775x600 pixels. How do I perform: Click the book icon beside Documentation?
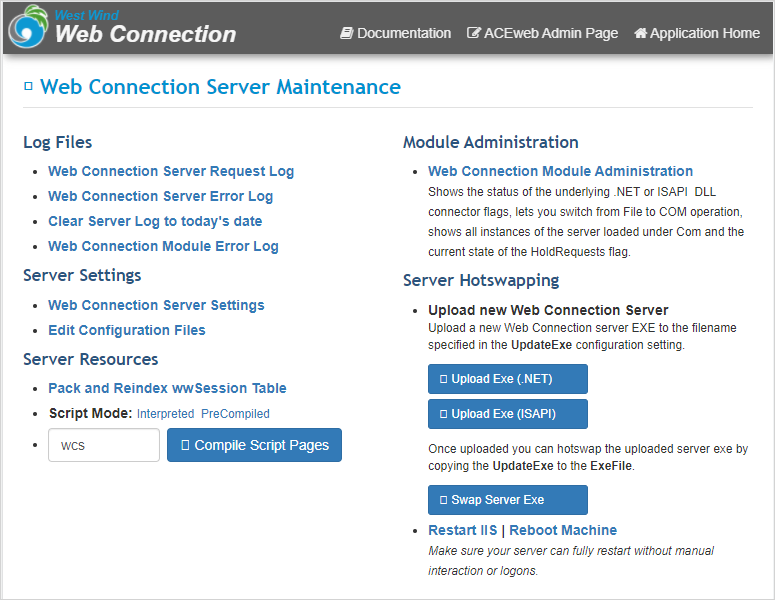click(346, 33)
